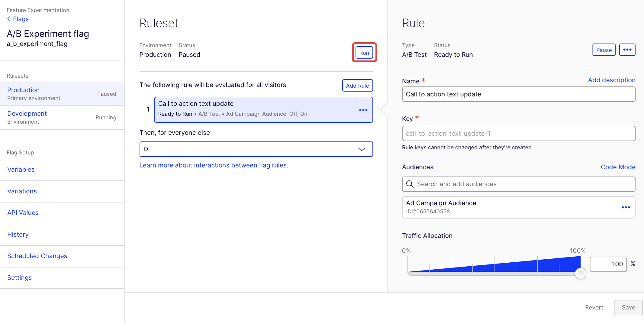Click the Add description link
This screenshot has width=644, height=324.
pos(611,80)
